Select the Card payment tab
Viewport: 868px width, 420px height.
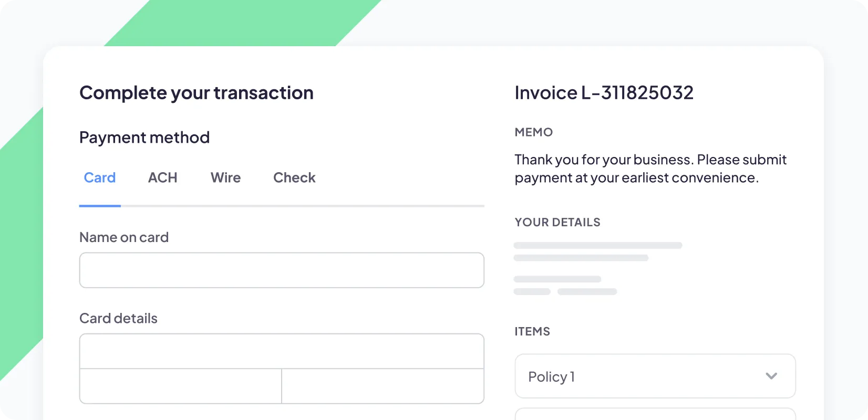pyautogui.click(x=100, y=178)
